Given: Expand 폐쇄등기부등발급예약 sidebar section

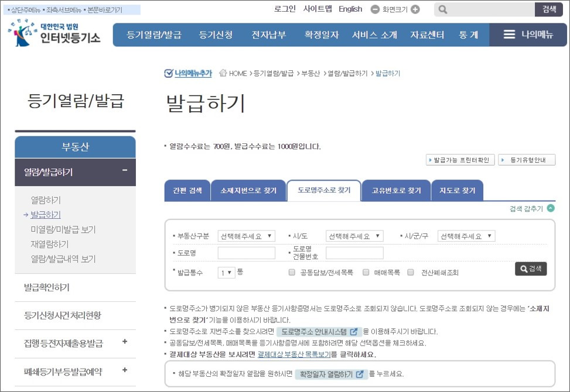Looking at the screenshot, I should pos(125,370).
